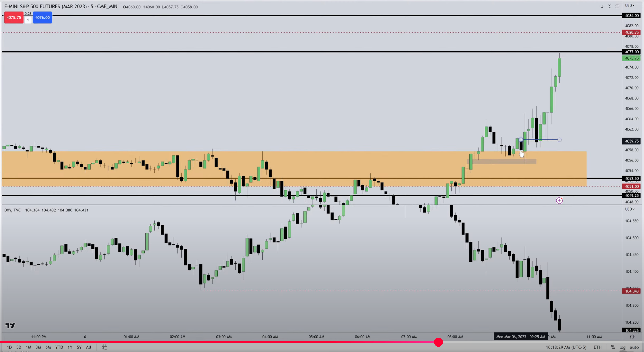Viewport: 644px width, 352px height.
Task: Click the TradingView logo
Action: point(10,325)
